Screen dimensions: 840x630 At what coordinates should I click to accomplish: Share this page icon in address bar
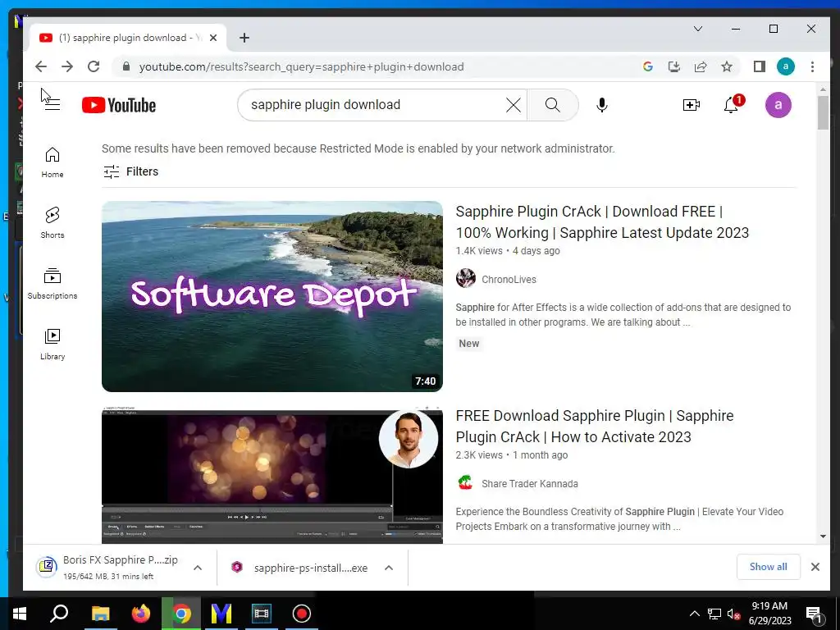701,66
